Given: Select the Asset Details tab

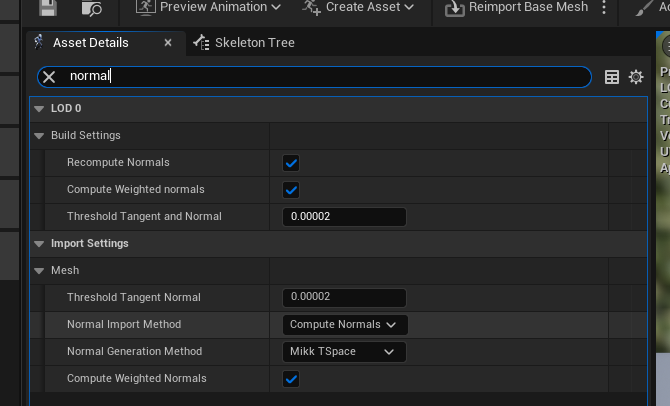Looking at the screenshot, I should pos(90,43).
